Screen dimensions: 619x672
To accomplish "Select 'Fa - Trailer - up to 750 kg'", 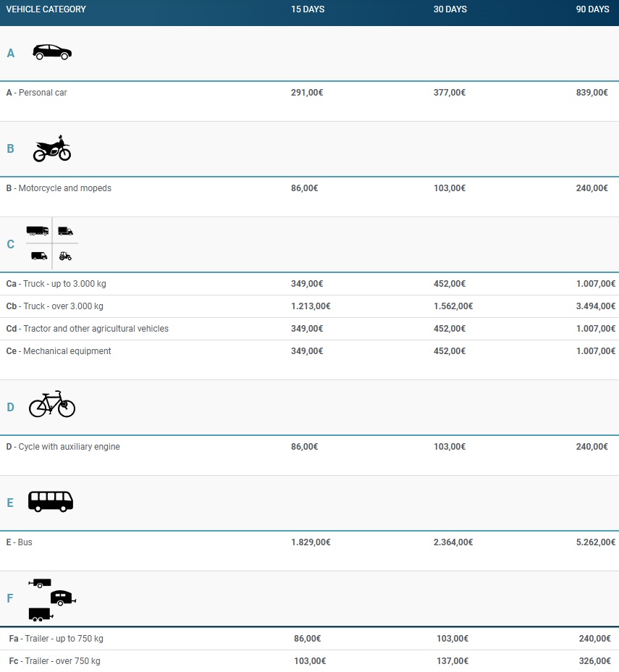I will [56, 639].
